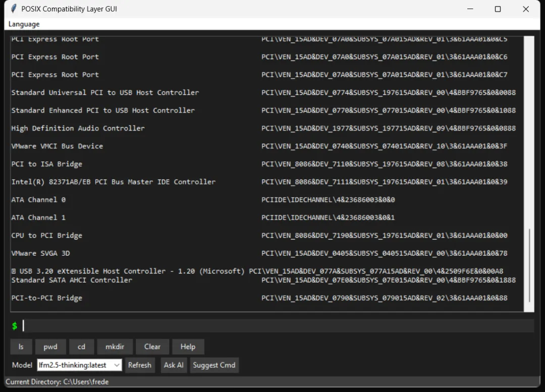This screenshot has height=392, width=545.
Task: Maximize the POSIX Compatibility Layer GUI window
Action: click(498, 9)
